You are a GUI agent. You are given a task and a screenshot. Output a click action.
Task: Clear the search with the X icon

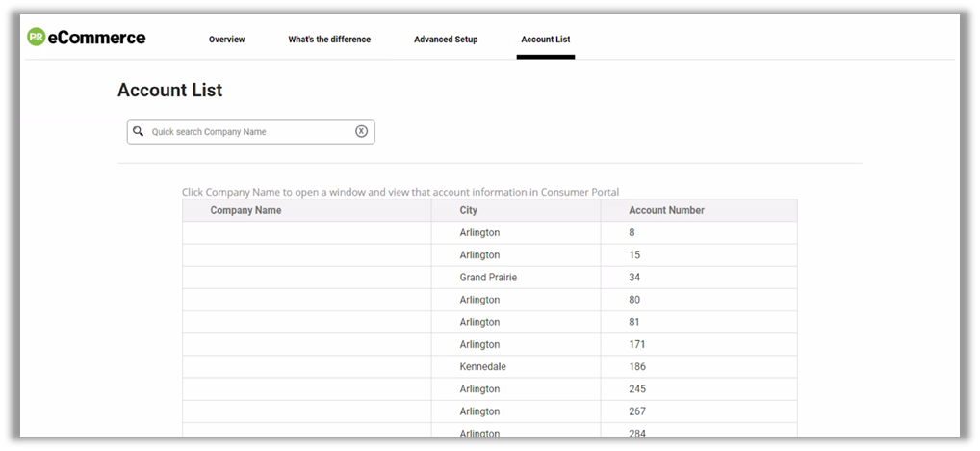pos(362,131)
